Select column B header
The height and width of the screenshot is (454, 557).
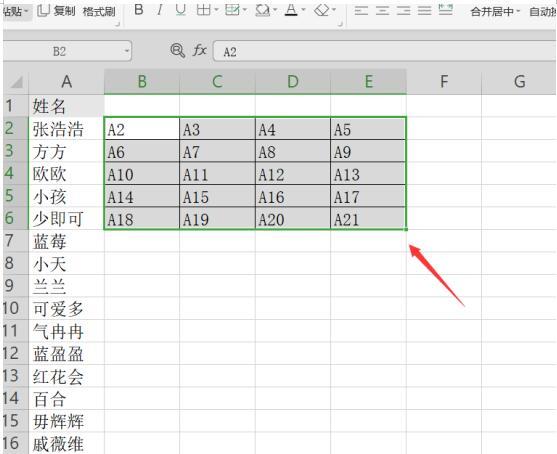(x=142, y=82)
